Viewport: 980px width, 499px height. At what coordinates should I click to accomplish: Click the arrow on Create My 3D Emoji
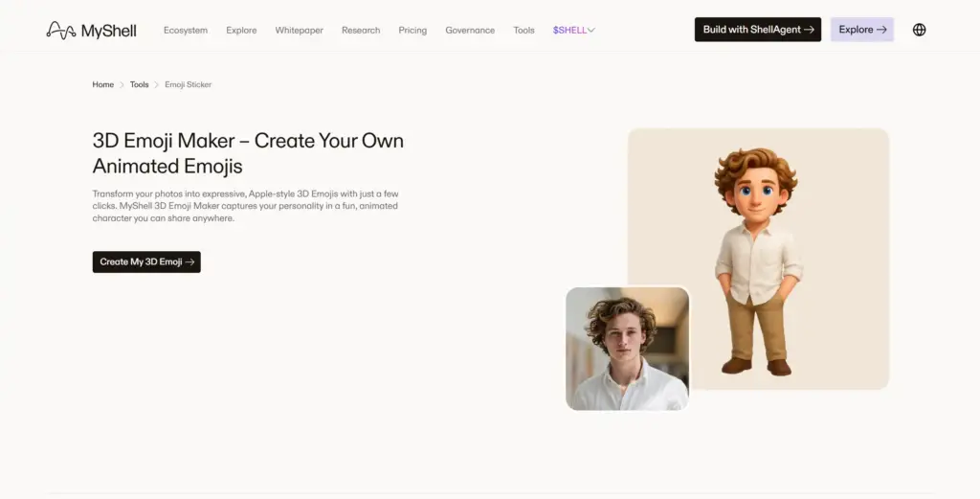pyautogui.click(x=190, y=262)
